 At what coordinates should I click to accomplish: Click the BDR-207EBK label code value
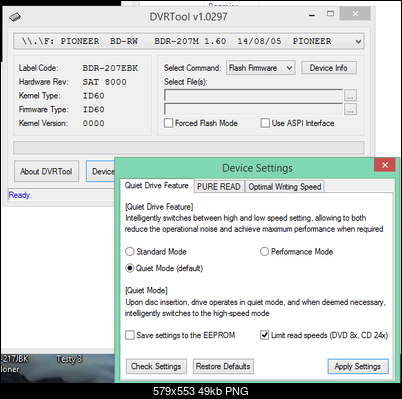(110, 68)
